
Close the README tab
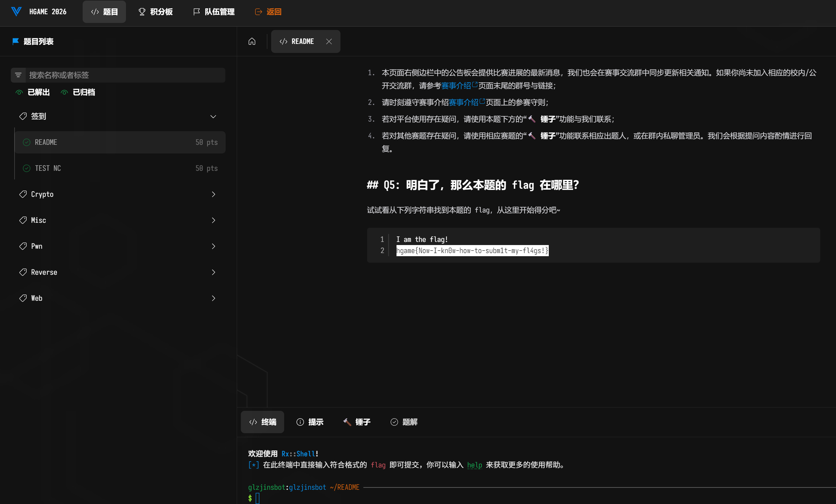coord(329,41)
